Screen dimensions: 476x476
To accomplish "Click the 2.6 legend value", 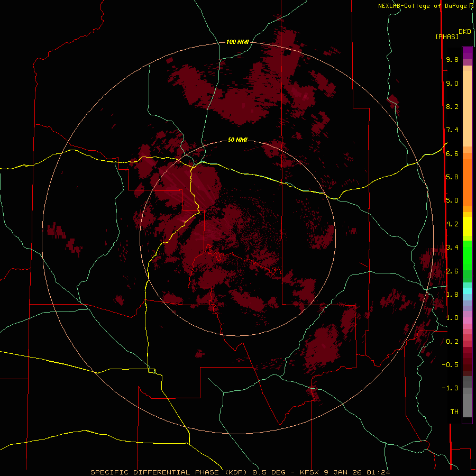I will coord(452,271).
